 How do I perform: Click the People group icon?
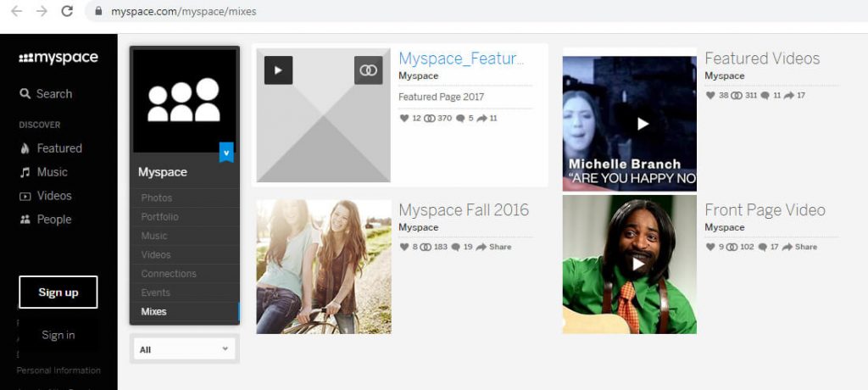pyautogui.click(x=25, y=220)
